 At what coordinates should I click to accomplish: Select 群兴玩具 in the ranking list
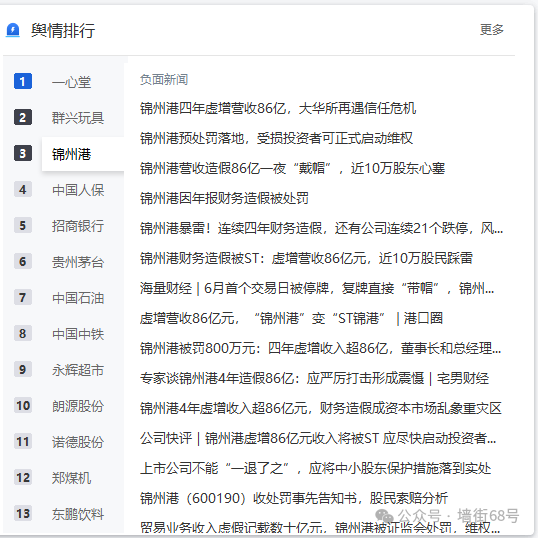tap(78, 118)
